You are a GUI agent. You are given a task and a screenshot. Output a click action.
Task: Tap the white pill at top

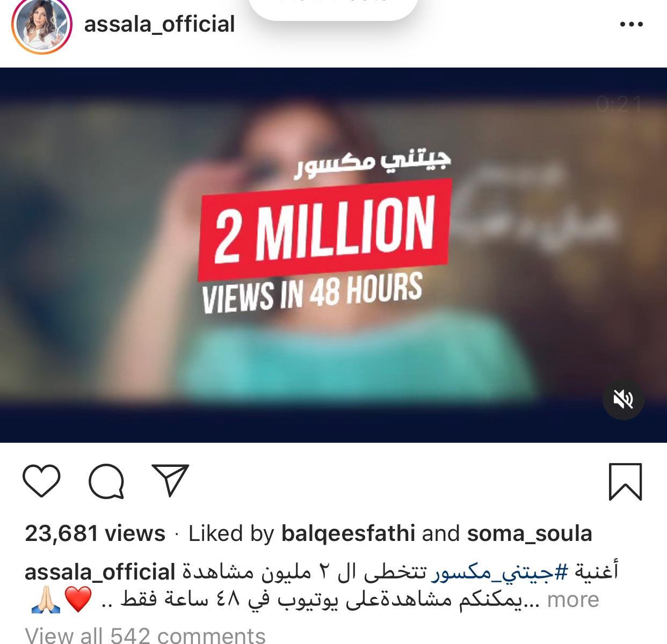pyautogui.click(x=334, y=8)
